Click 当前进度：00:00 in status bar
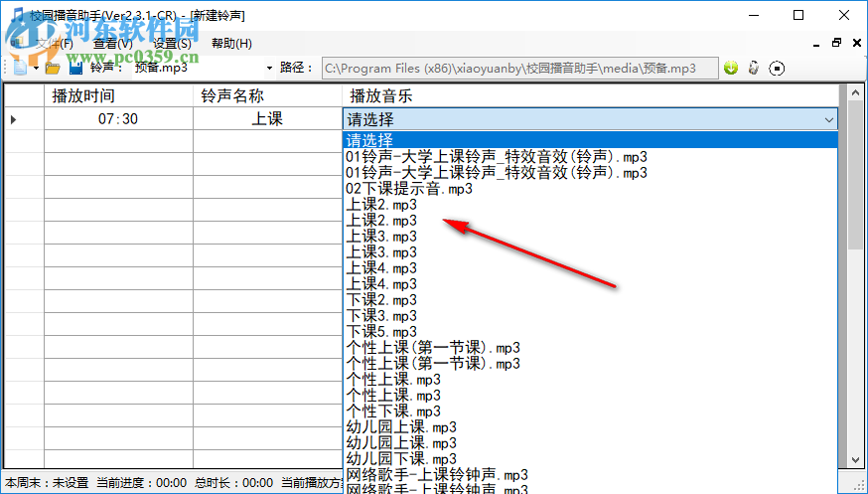 [x=142, y=483]
